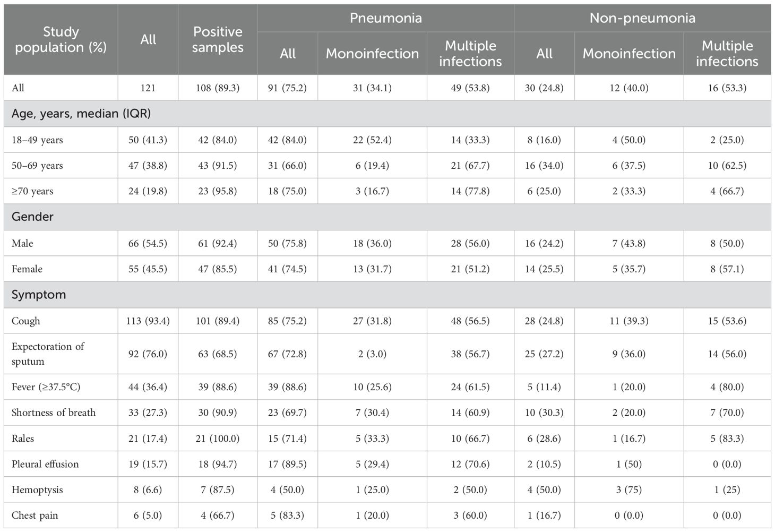Click the Pneumonia group header

click(385, 18)
